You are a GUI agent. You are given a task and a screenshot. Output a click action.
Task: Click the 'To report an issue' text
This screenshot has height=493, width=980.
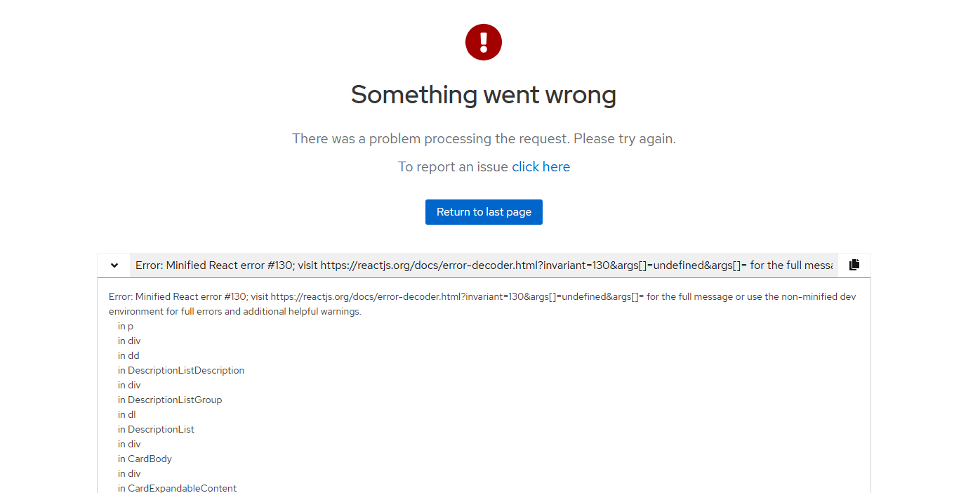[x=453, y=166]
